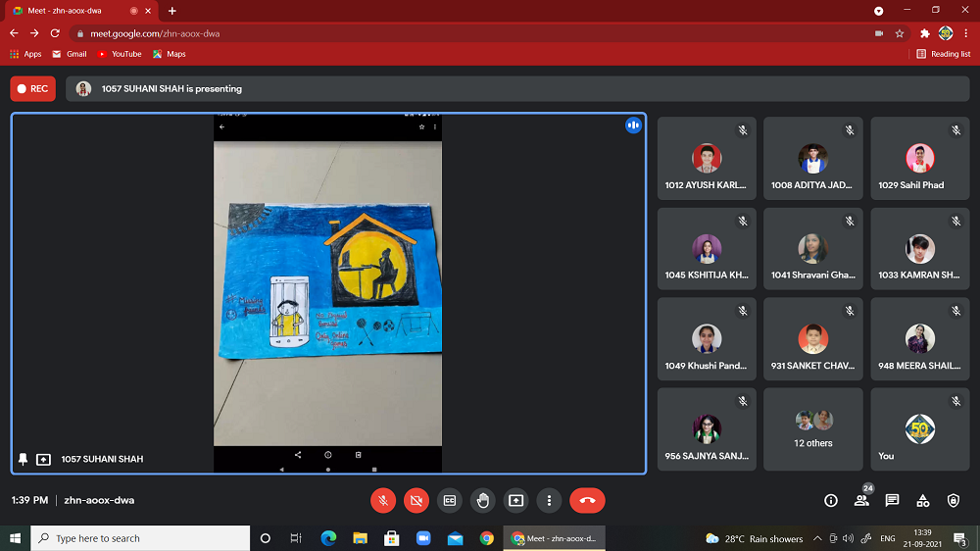Open the Reading list

[944, 54]
